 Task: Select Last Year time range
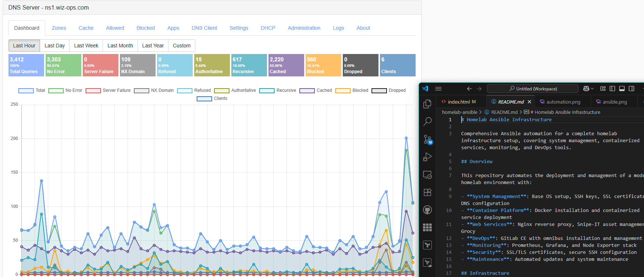click(x=153, y=46)
